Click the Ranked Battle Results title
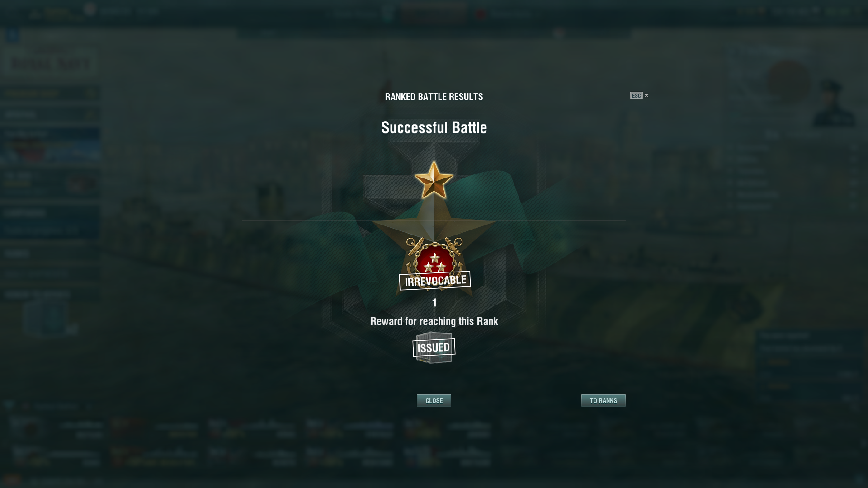 (x=434, y=96)
